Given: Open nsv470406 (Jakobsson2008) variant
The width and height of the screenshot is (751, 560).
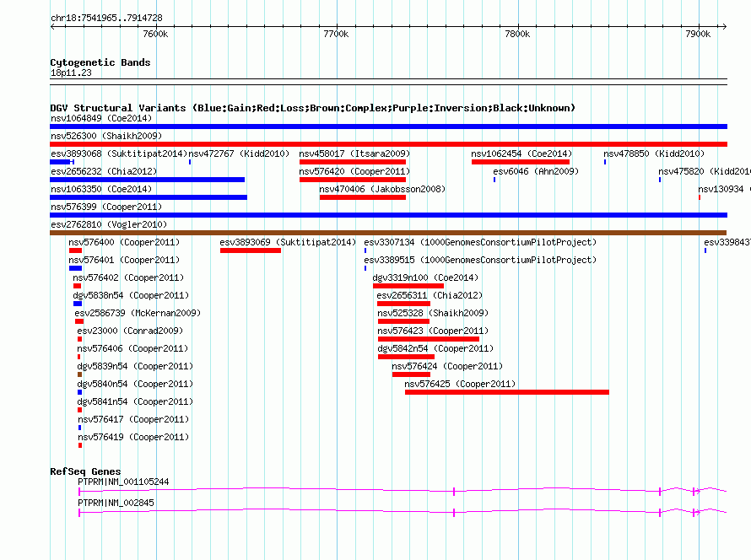Looking at the screenshot, I should point(382,189).
